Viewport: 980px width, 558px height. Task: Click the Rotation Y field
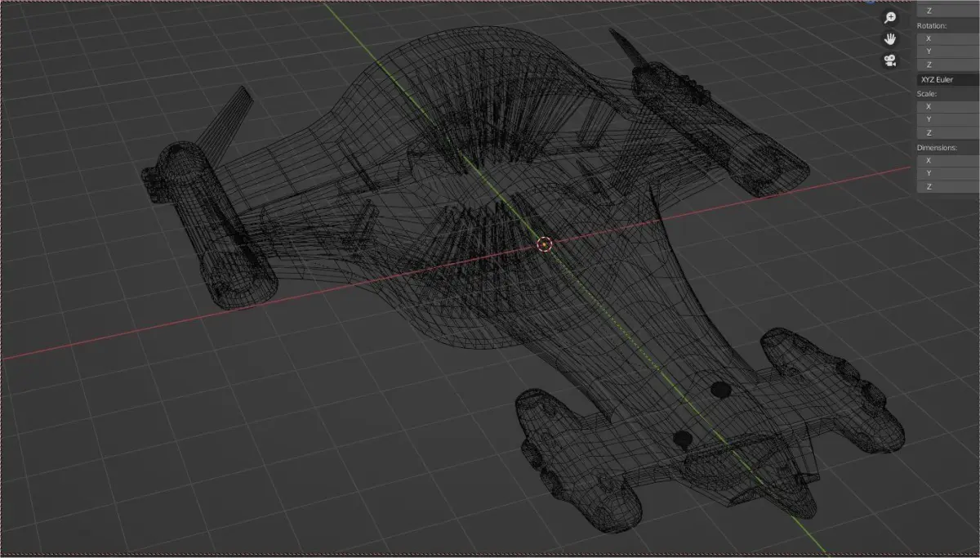click(947, 51)
